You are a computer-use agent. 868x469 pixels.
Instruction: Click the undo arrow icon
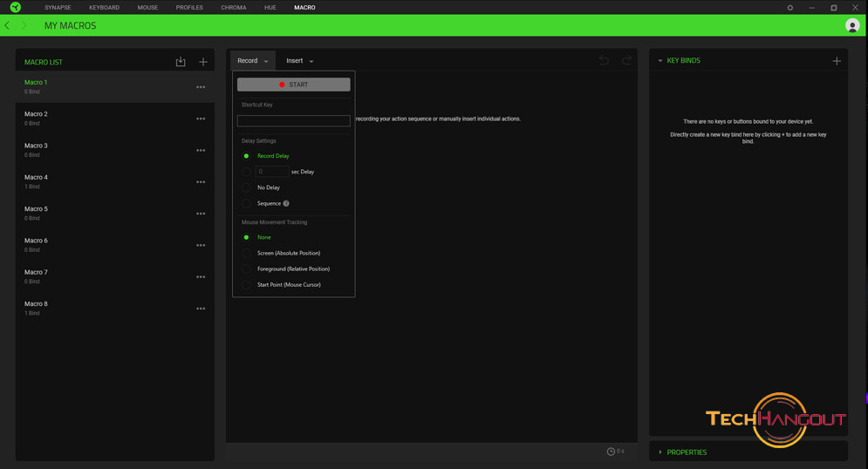click(x=604, y=60)
